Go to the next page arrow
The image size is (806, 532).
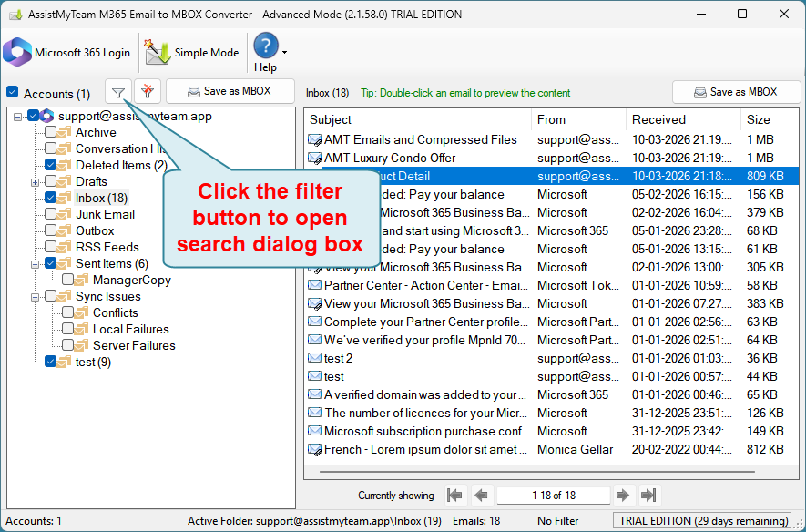click(x=623, y=496)
